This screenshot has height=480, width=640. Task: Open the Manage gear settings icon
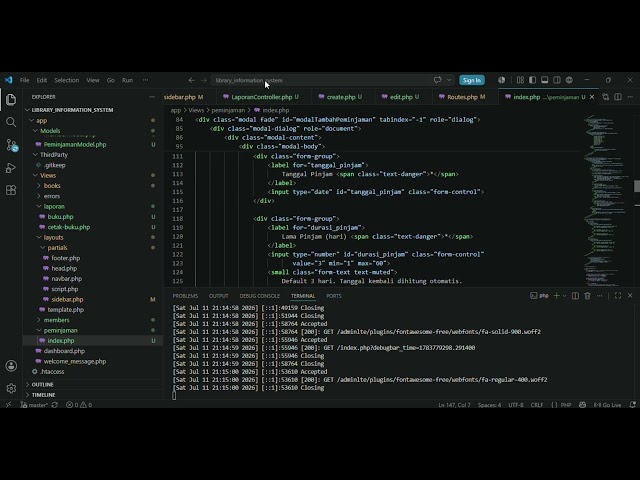11,388
